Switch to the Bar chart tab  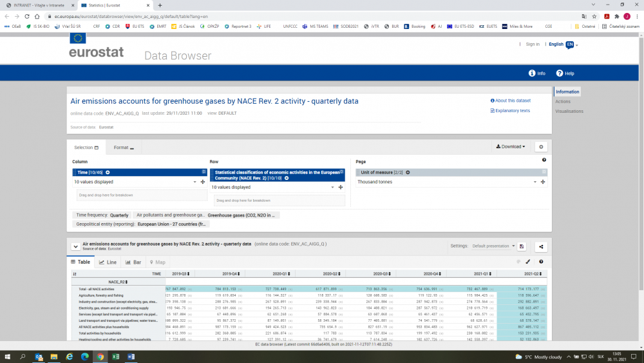tap(133, 262)
